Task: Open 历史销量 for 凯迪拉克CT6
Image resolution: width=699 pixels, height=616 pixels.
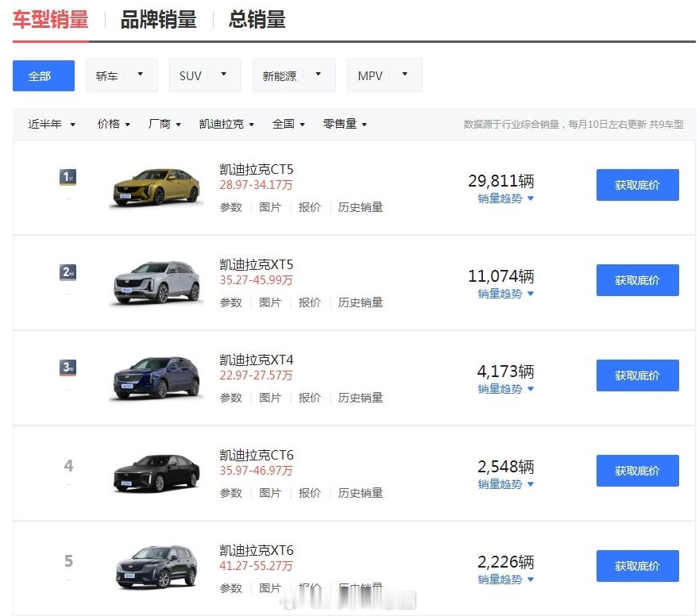Action: [360, 493]
